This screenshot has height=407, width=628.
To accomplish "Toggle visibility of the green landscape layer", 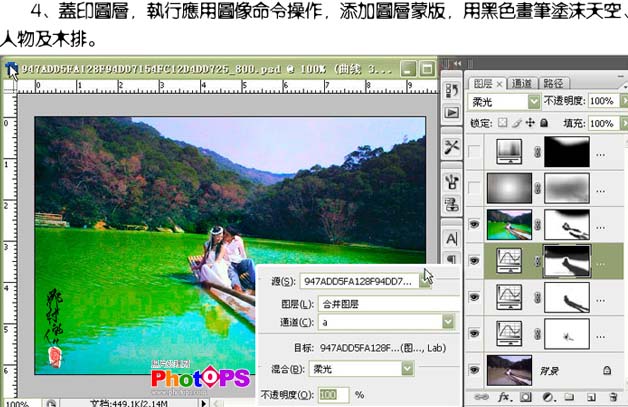I will pos(475,225).
